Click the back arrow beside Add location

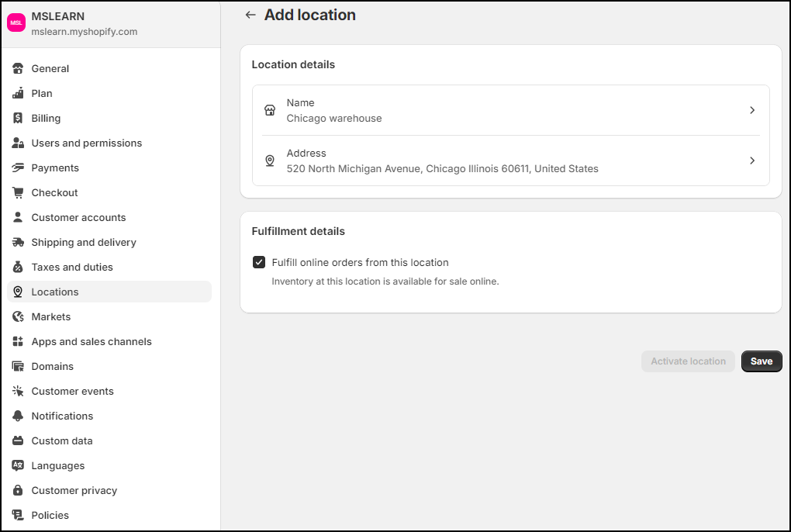[x=250, y=15]
